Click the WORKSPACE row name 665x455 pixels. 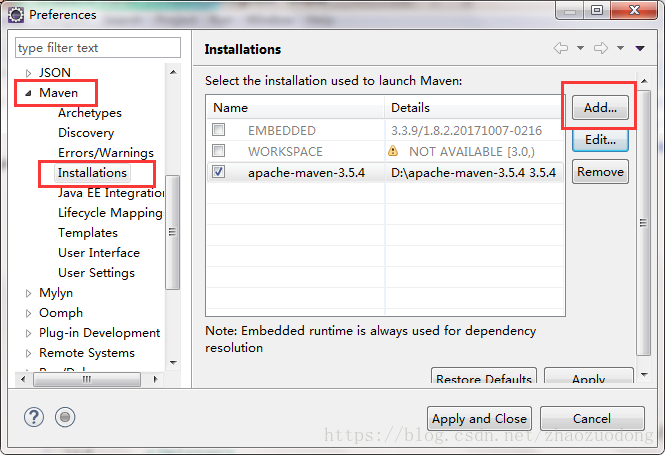click(285, 152)
